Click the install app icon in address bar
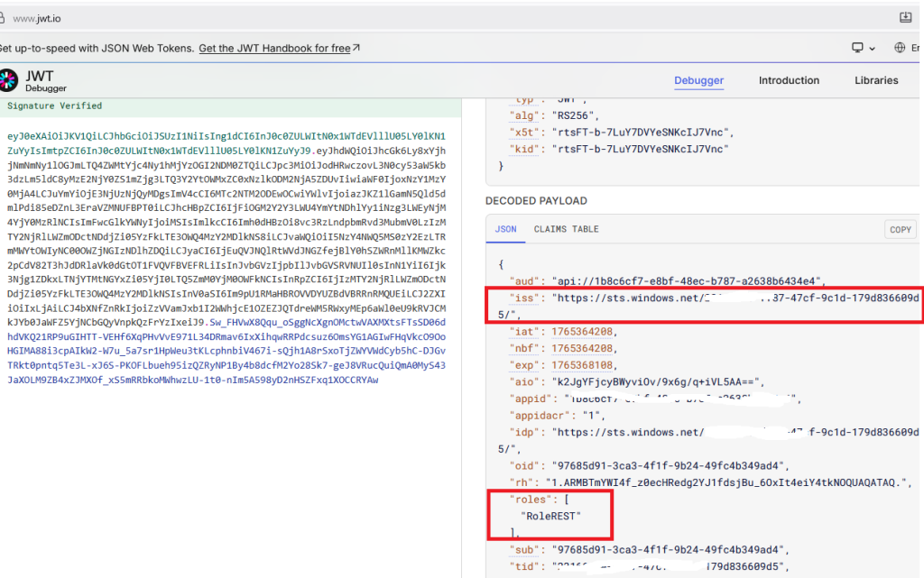Image resolution: width=924 pixels, height=578 pixels. click(905, 17)
